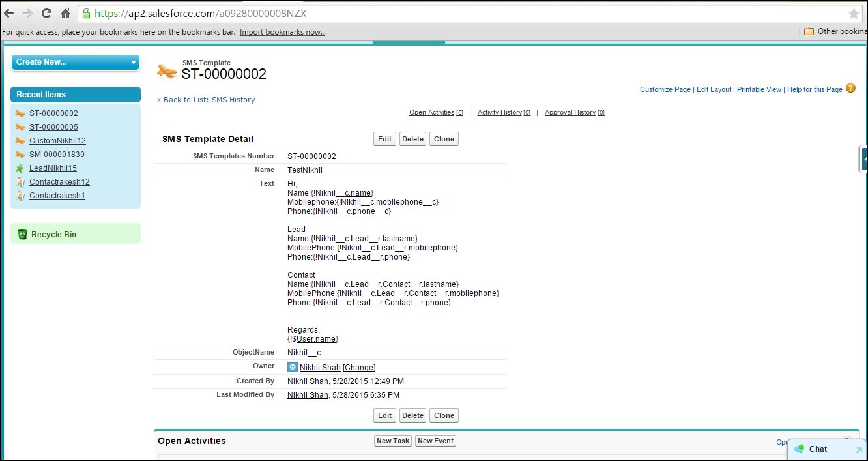Screen dimensions: 868x461
Task: Click the owner avatar icon beside Nikhil Shah
Action: (x=293, y=367)
